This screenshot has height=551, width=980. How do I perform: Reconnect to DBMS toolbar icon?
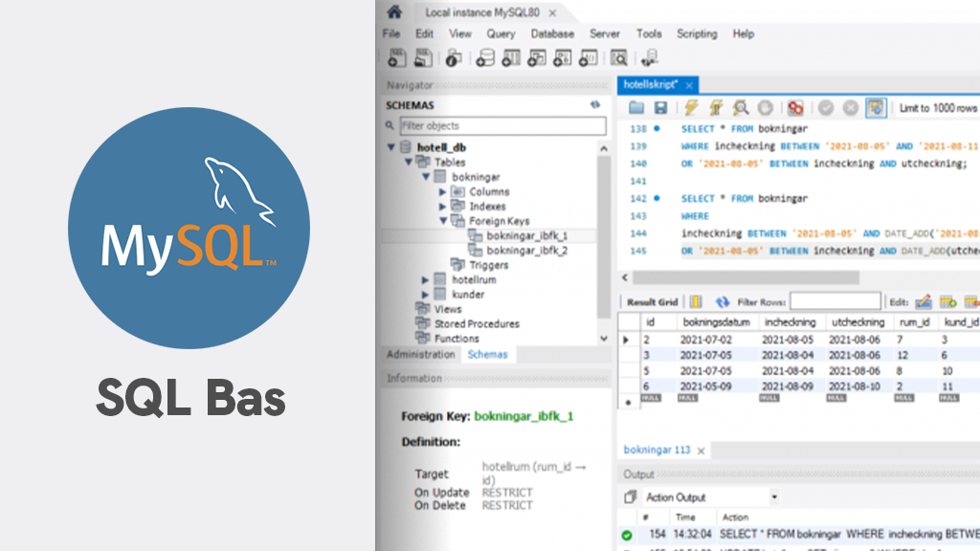pos(650,58)
